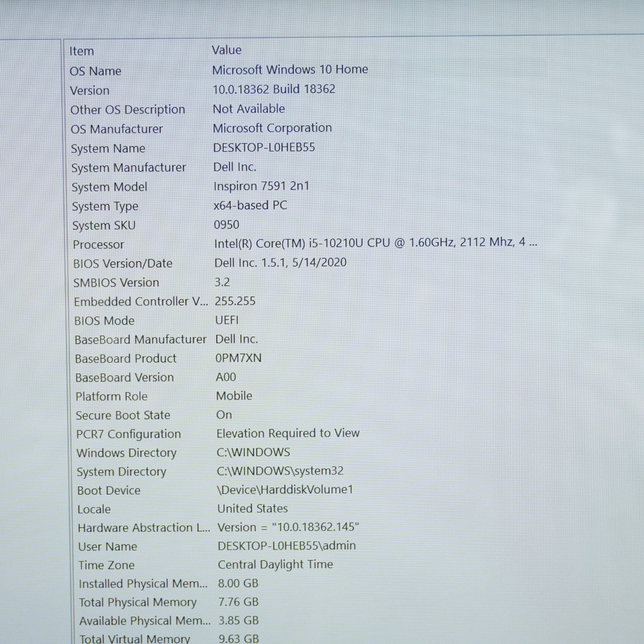Screen dimensions: 644x644
Task: Select the System Model label
Action: tap(109, 187)
